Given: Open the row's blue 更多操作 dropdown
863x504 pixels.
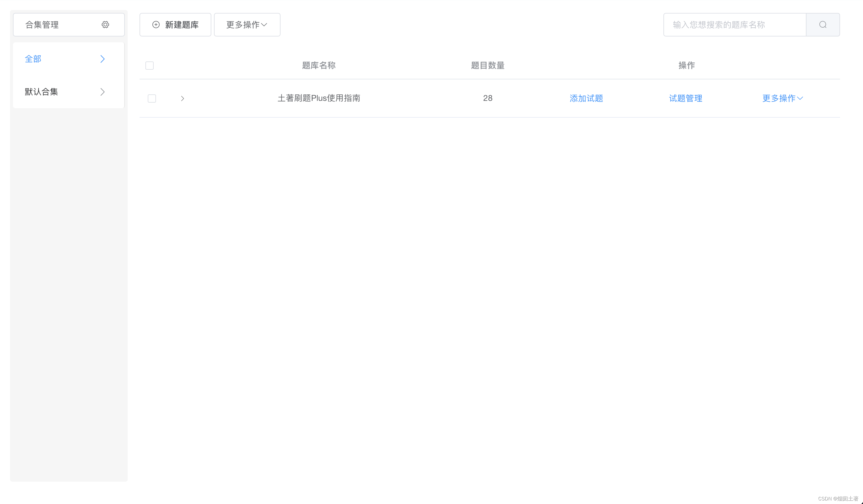Looking at the screenshot, I should pyautogui.click(x=782, y=98).
